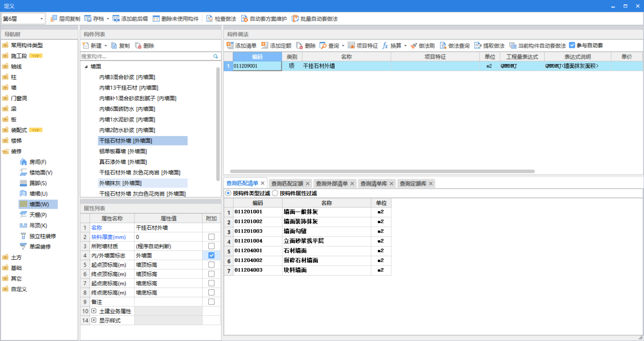Switch to 查询定额库 tab
This screenshot has width=644, height=341.
coord(413,183)
